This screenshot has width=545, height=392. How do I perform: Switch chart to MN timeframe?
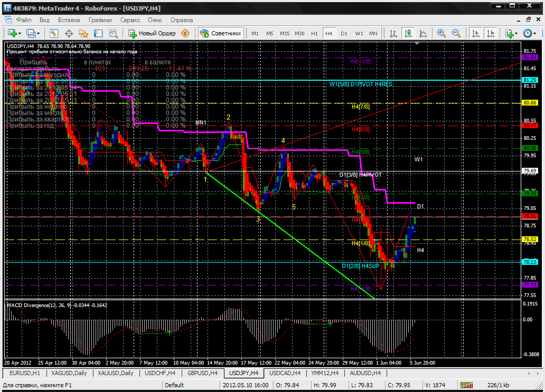(373, 33)
